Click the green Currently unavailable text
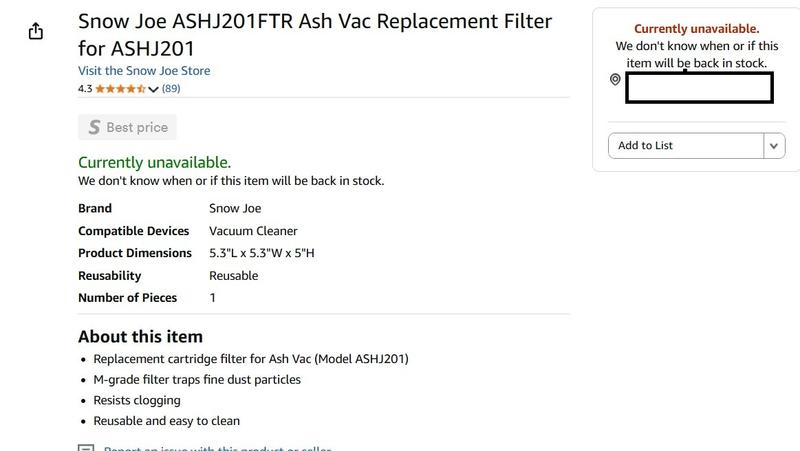Screen dimensions: 800x451 (x=154, y=162)
